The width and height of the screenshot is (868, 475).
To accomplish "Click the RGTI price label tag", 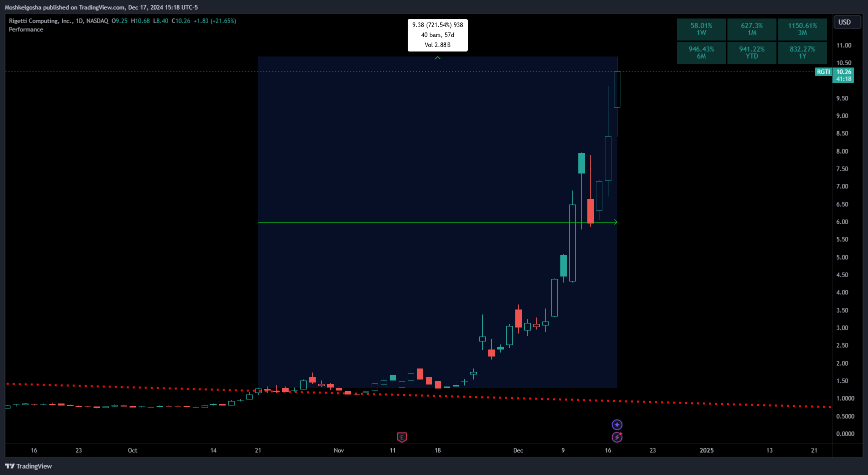I will pos(823,72).
